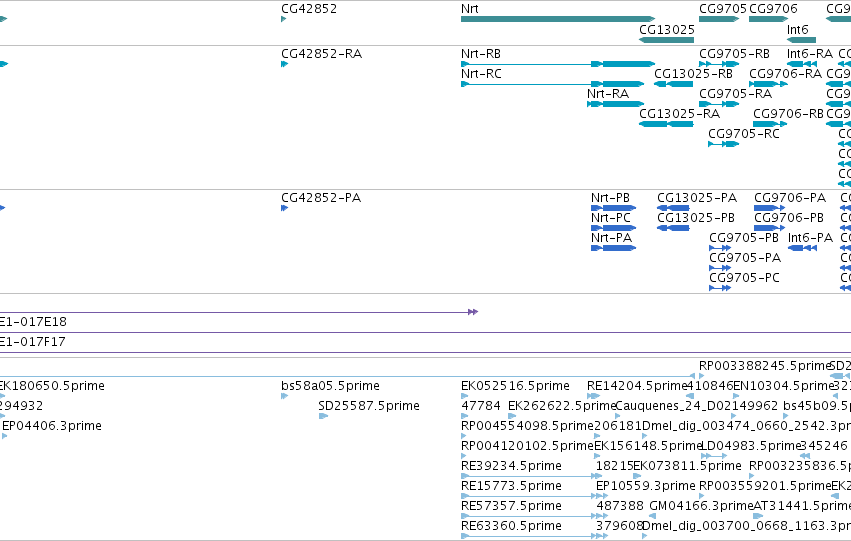Click the Nrt-RA transcript glyph
Viewport: 851px width, 541px height.
coord(615,104)
